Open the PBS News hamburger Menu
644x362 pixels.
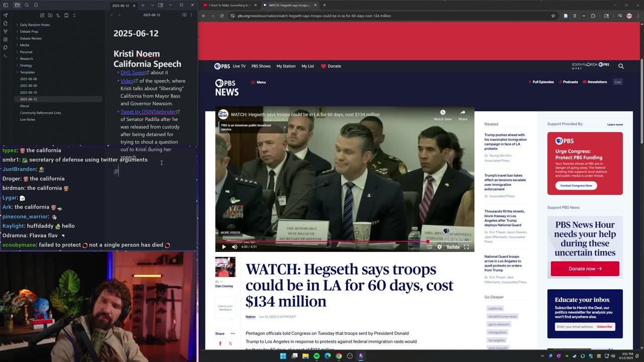coord(258,82)
